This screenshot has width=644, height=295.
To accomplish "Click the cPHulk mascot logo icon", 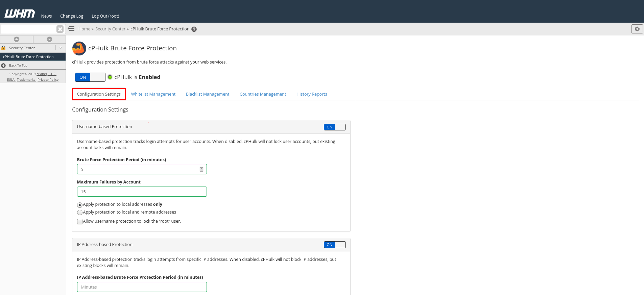I will point(79,48).
